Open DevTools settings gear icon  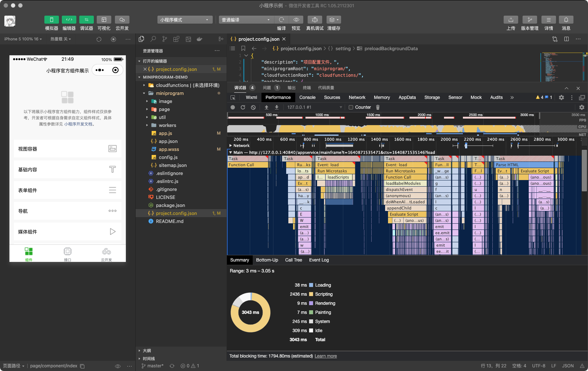[561, 97]
